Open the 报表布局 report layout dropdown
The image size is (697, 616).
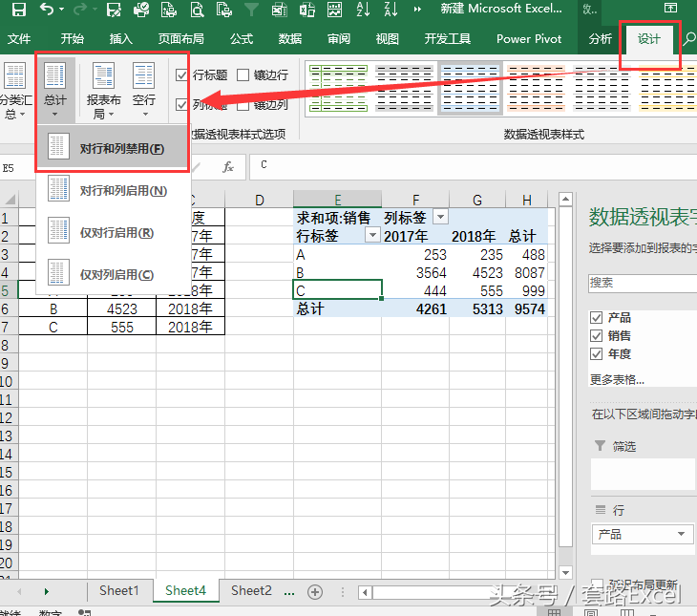tap(103, 91)
